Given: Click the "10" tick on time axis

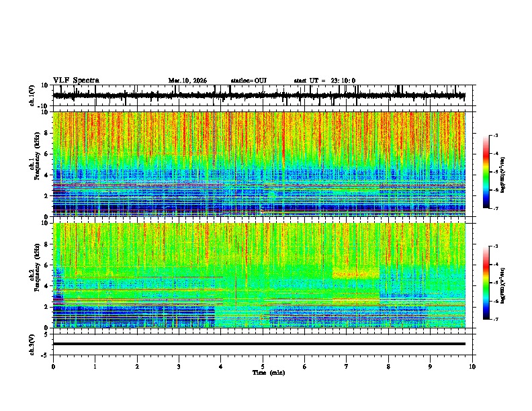Looking at the screenshot, I should 472,367.
